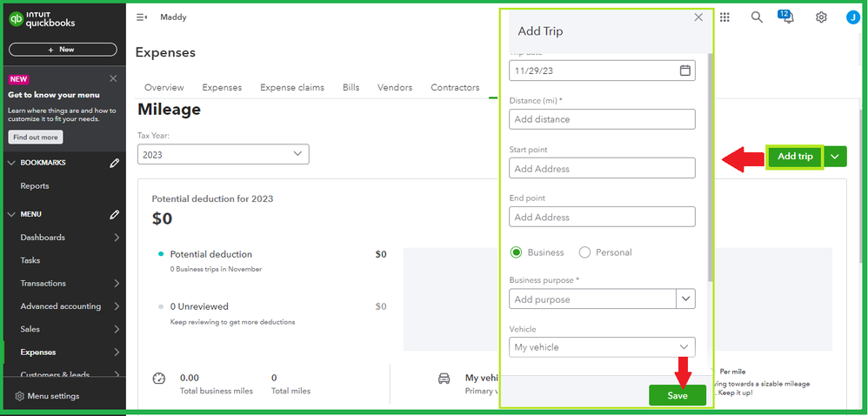Edit bookmarks with the pencil icon

114,163
